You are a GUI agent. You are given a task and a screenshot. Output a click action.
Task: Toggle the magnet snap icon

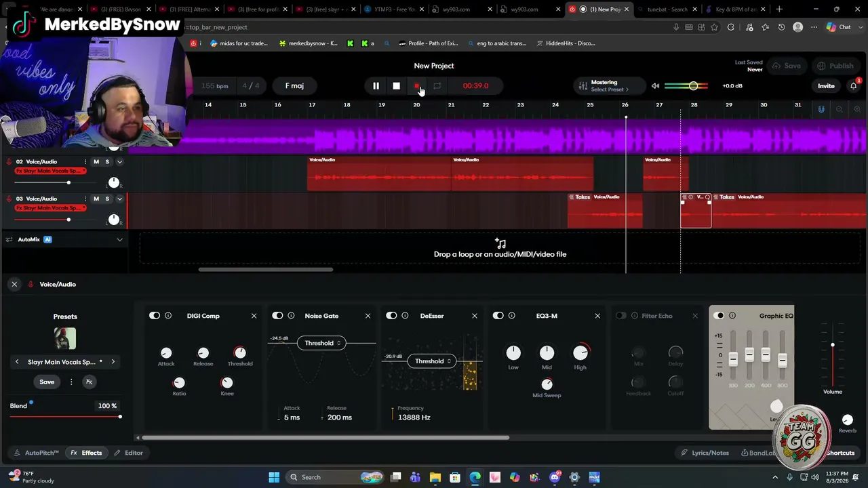pyautogui.click(x=821, y=109)
